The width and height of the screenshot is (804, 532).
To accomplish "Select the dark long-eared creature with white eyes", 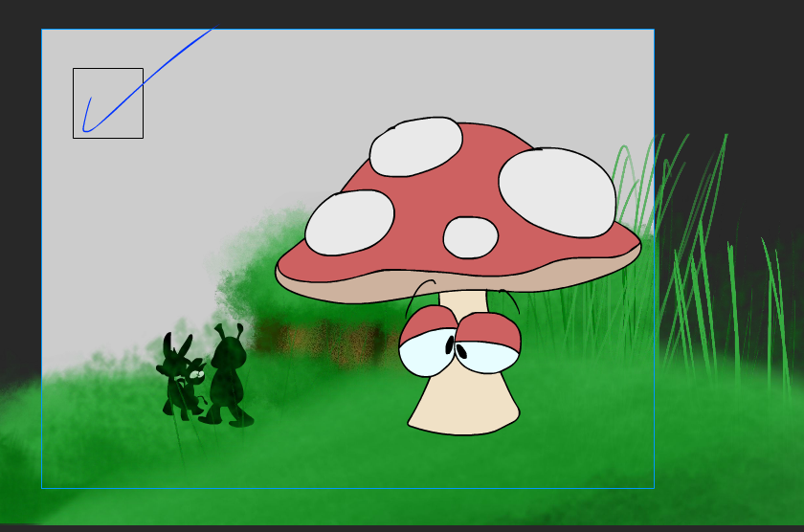I will pos(182,377).
